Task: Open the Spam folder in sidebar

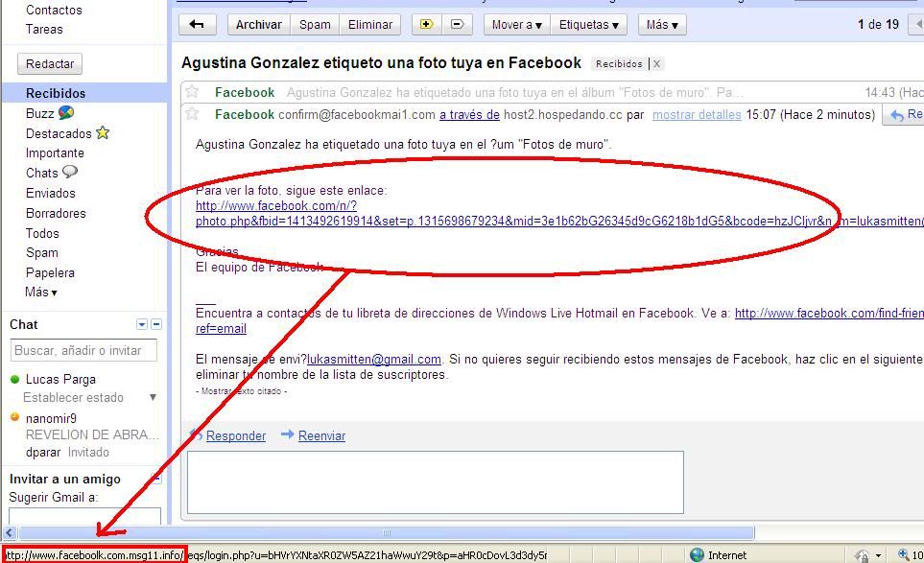Action: (x=42, y=252)
